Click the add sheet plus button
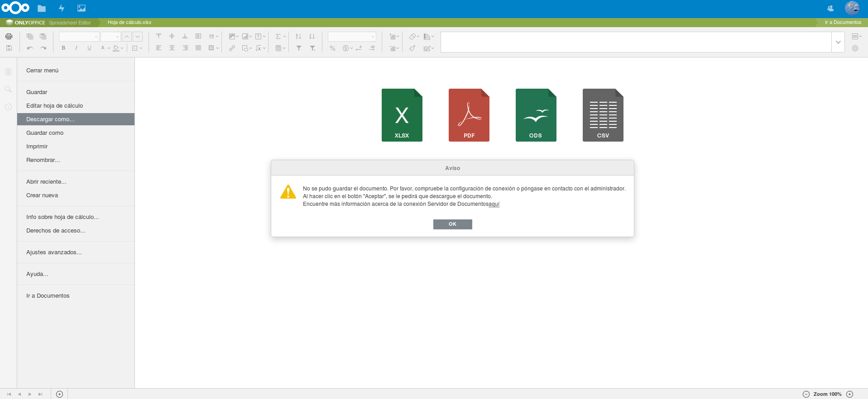Viewport: 868px width, 399px height. (59, 394)
